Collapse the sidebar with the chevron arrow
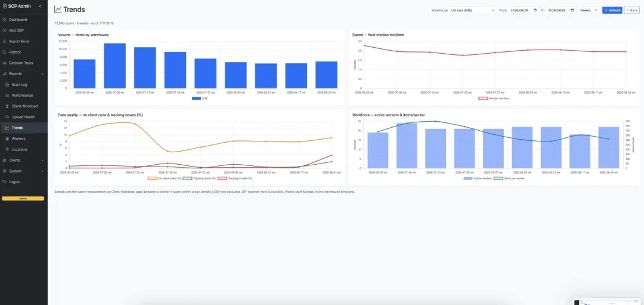The image size is (644, 305). (x=40, y=6)
